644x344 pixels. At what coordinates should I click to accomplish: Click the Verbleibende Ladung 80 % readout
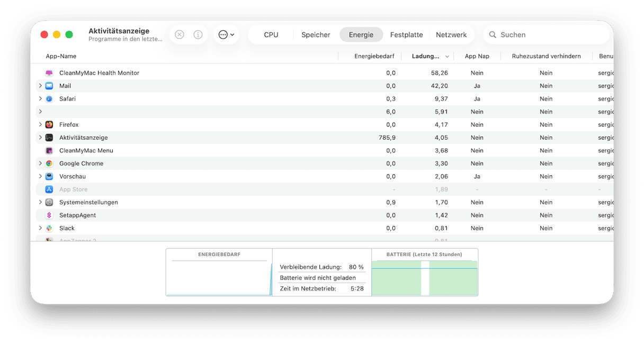coord(322,267)
